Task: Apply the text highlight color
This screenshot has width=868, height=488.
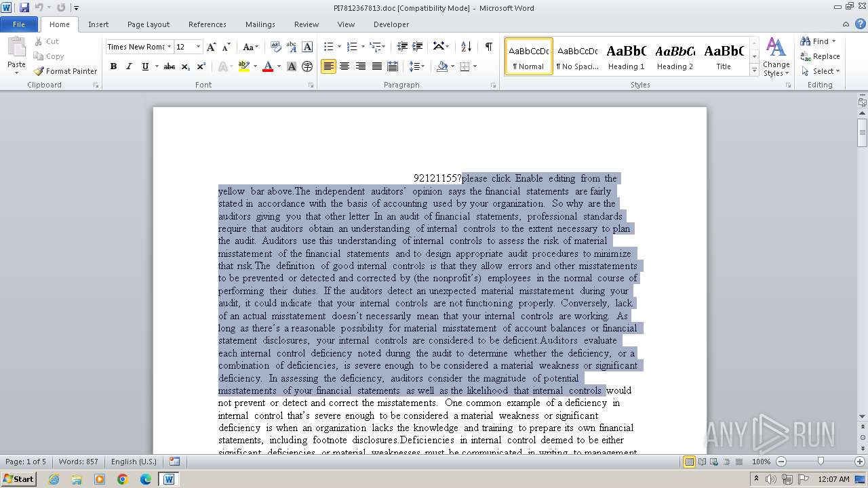Action: tap(244, 66)
